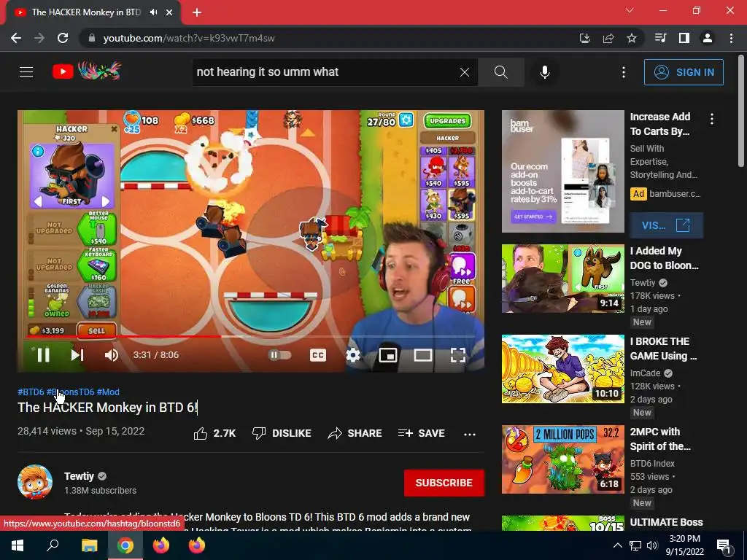The image size is (747, 560).
Task: Open the 'ULTIMATE Boss' video title
Action: tap(667, 522)
